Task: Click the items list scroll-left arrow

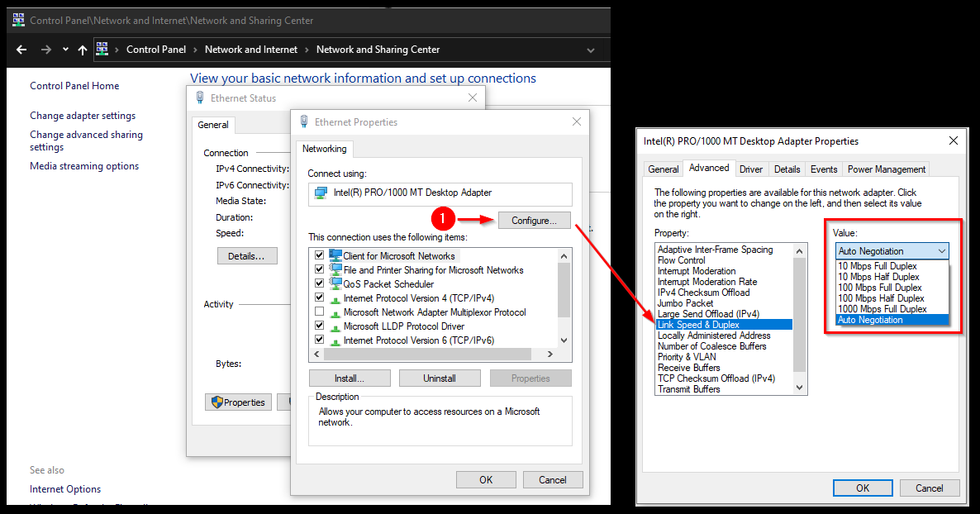Action: click(316, 354)
